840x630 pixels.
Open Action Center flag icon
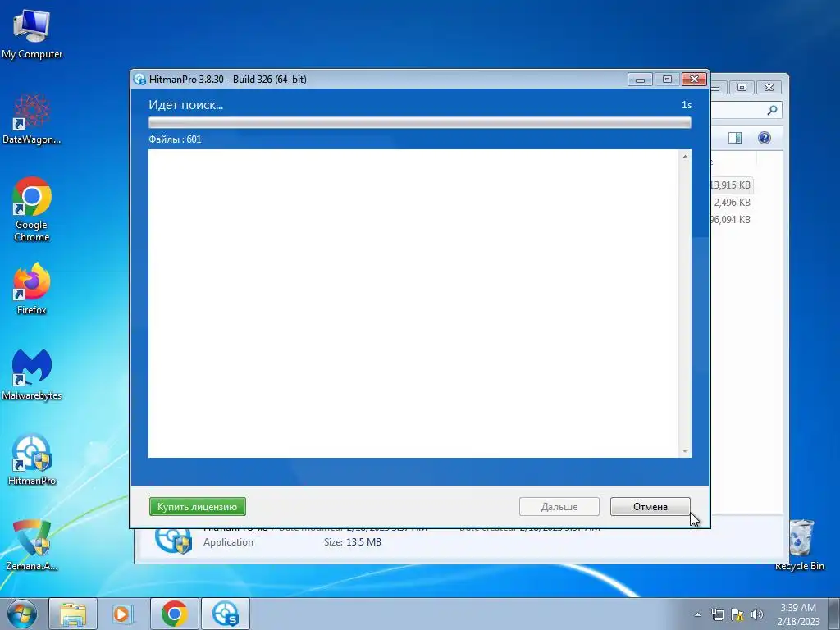coord(737,614)
